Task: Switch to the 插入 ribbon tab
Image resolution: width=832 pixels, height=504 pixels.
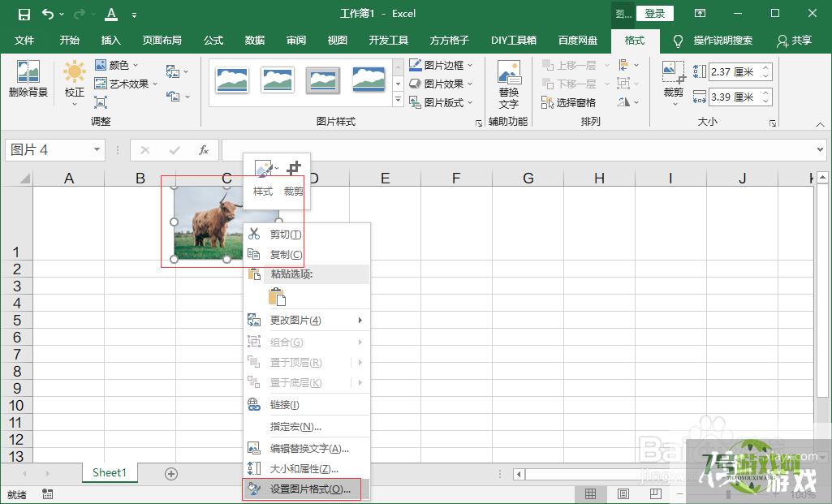Action: pos(111,41)
